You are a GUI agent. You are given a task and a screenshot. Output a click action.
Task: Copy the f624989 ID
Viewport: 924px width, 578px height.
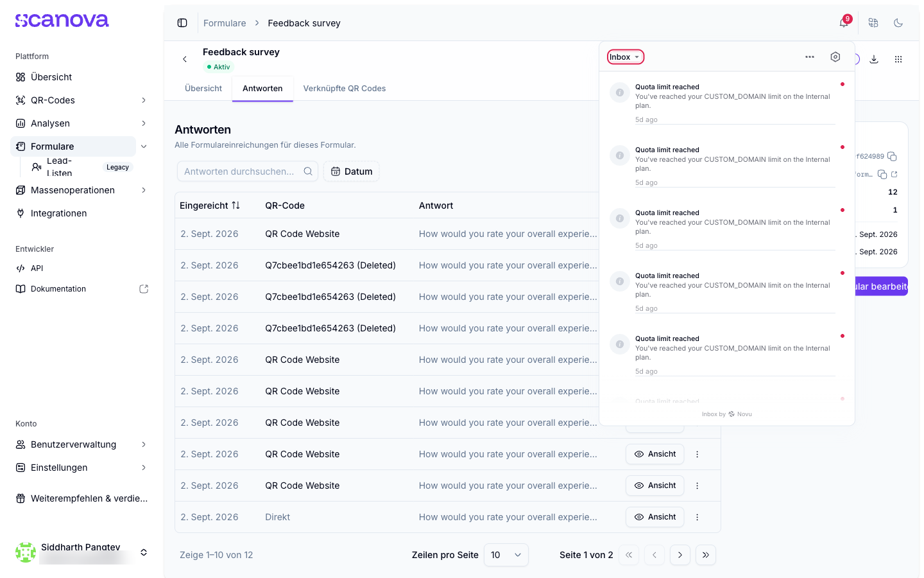coord(892,157)
